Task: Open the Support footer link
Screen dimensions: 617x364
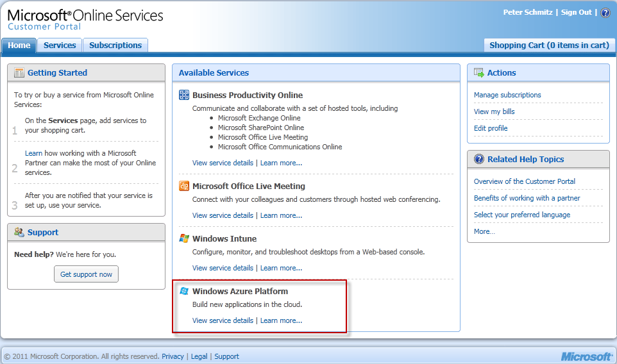Action: tap(226, 356)
